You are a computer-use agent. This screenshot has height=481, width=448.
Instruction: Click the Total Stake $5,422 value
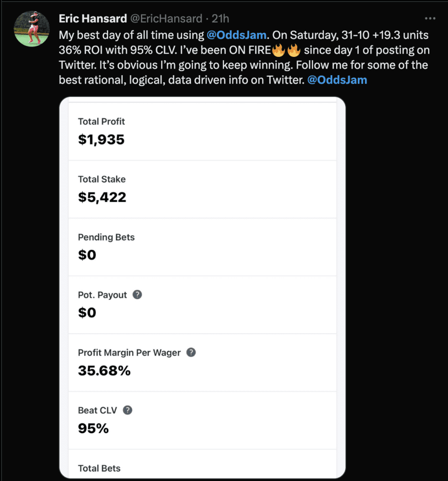[x=102, y=197]
